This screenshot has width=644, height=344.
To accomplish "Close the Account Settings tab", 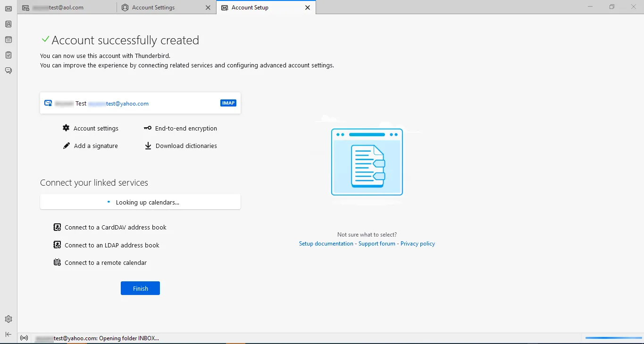I will (209, 8).
